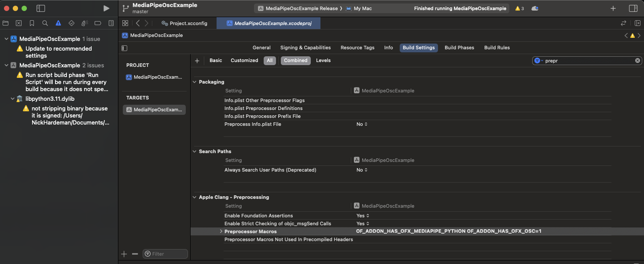The width and height of the screenshot is (644, 264).
Task: Select the Issue navigator warning icon
Action: tap(58, 23)
